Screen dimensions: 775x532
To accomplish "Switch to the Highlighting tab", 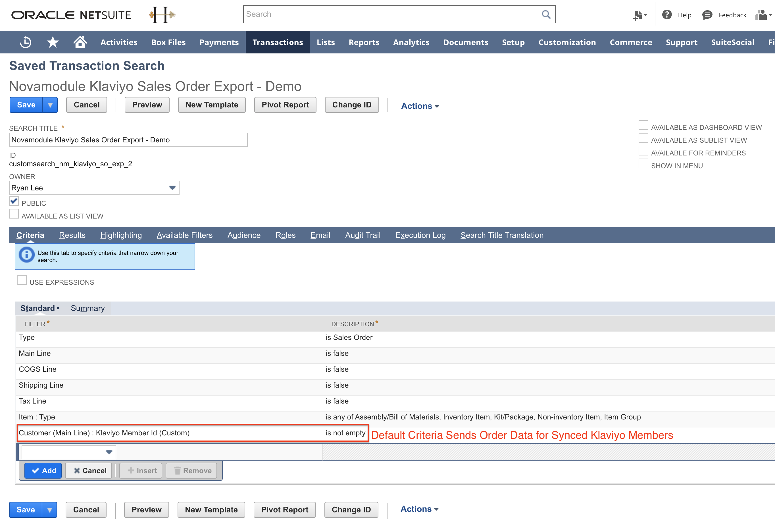I will [x=121, y=235].
